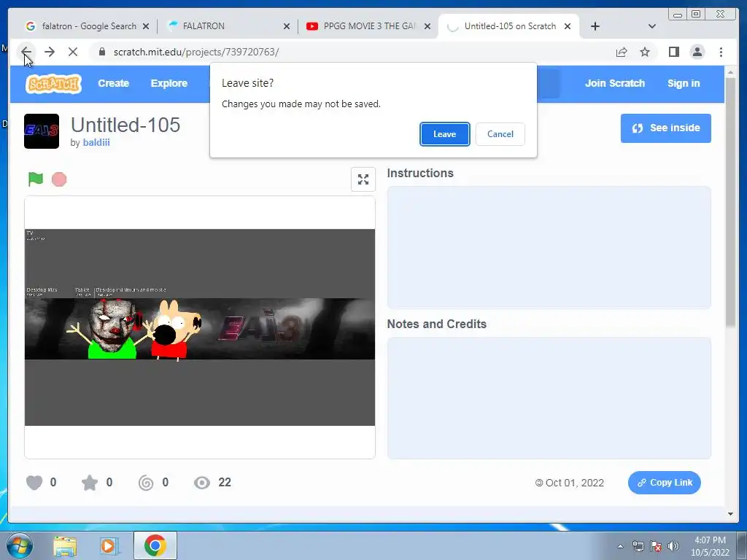Screen dimensions: 747x560
Task: Click the lock site info icon
Action: 101,52
